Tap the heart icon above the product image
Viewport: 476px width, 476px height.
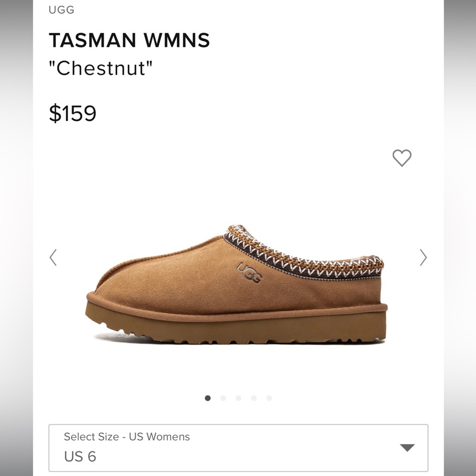tap(402, 159)
